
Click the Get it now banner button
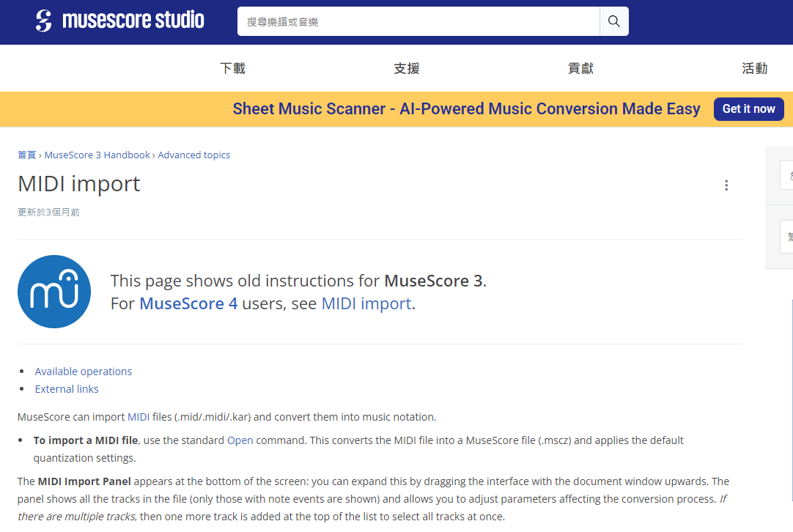(748, 108)
